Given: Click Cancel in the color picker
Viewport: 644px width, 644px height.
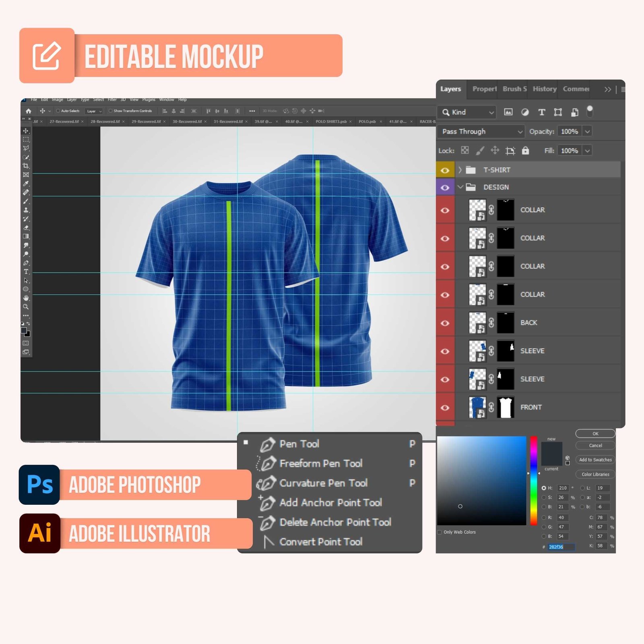Looking at the screenshot, I should (x=595, y=446).
